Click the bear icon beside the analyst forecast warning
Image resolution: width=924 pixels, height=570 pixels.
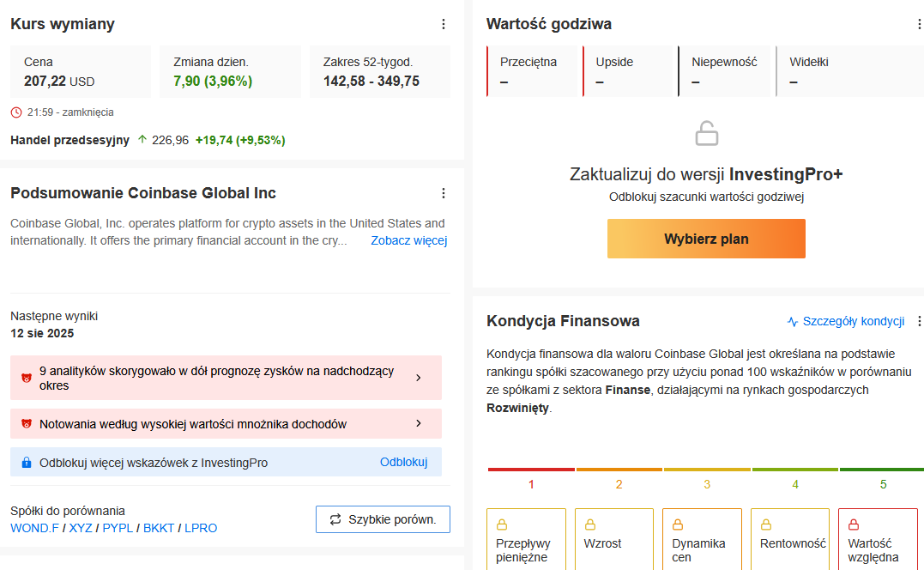(27, 378)
